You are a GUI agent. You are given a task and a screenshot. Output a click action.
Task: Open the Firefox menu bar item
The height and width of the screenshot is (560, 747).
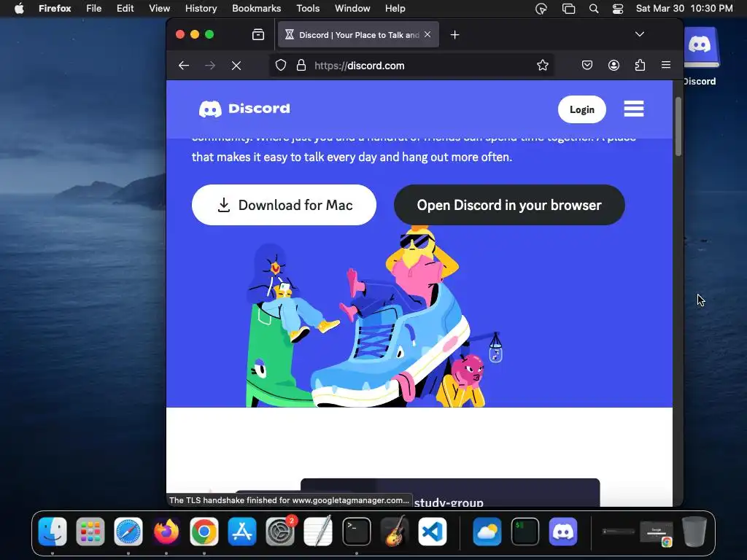coord(55,9)
